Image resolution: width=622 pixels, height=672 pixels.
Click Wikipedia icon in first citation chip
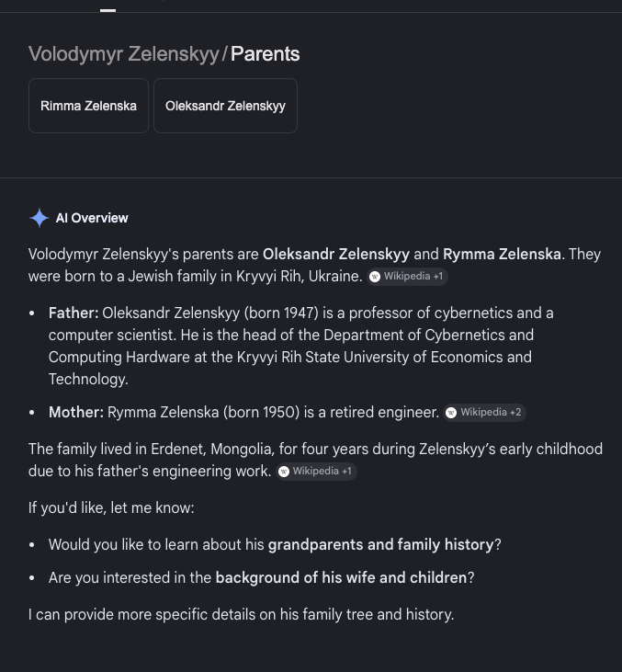click(x=375, y=277)
